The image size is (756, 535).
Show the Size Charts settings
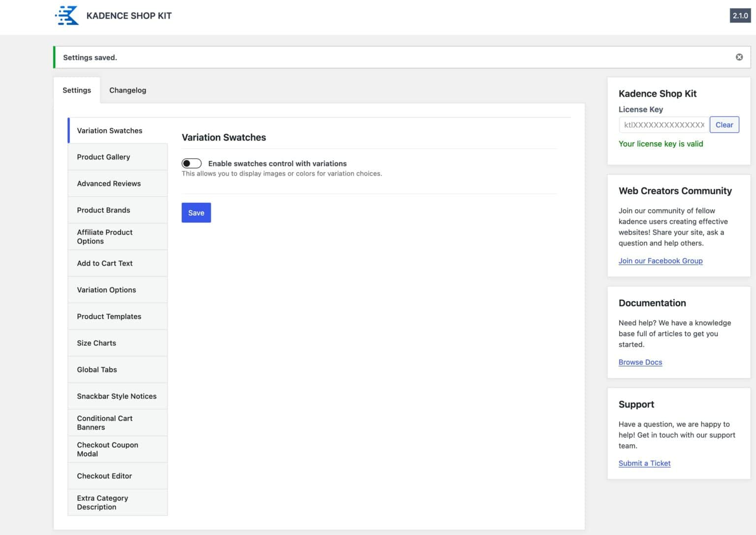tap(96, 343)
